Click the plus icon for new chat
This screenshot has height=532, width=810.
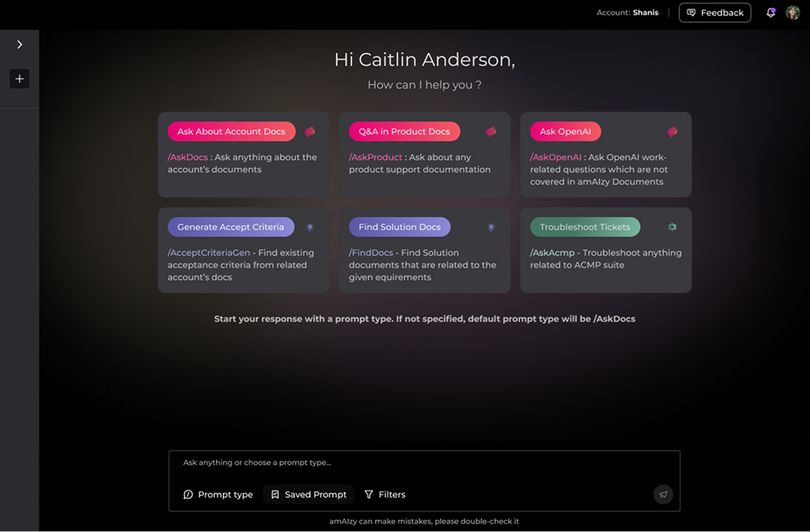click(x=20, y=79)
